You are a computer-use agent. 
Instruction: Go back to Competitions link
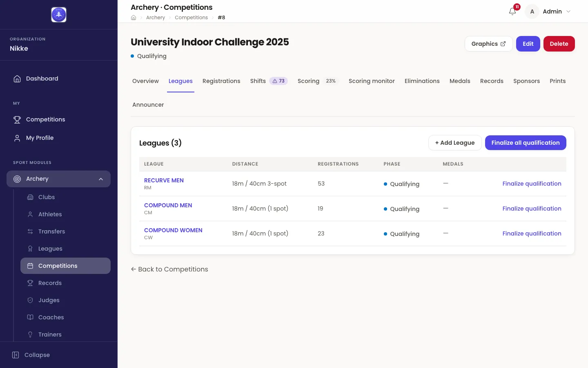pos(169,269)
